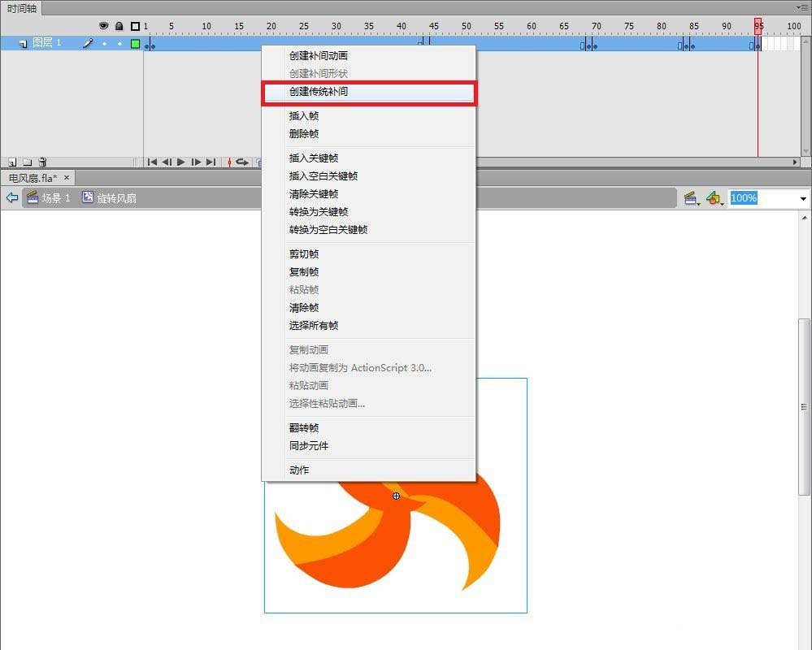
Task: Go to 场景 1 in edit bar
Action: [x=50, y=197]
